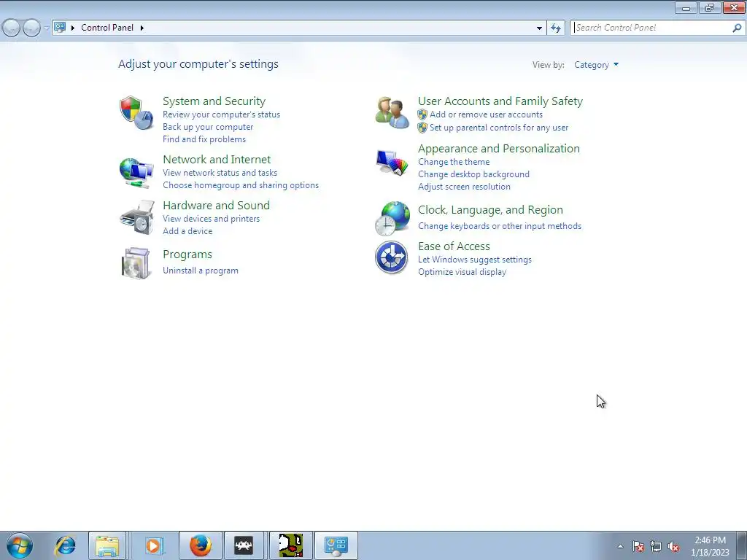Open Windows Media Player from taskbar

(x=153, y=545)
